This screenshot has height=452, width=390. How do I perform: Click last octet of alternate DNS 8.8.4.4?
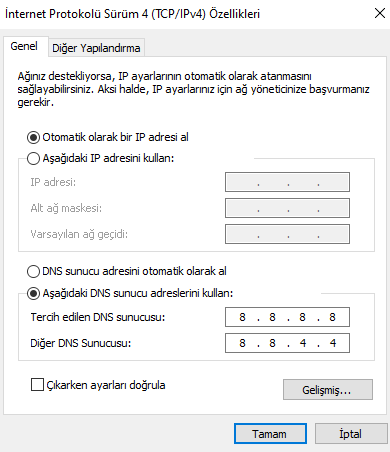point(333,343)
